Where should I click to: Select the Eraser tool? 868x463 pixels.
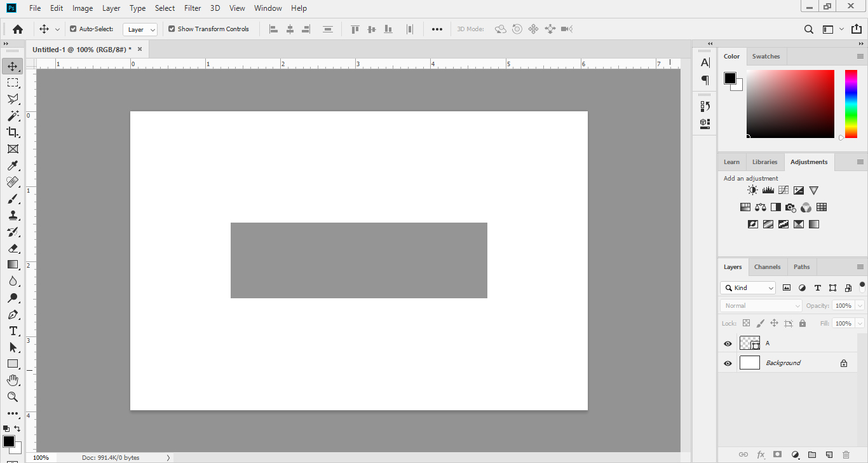click(12, 248)
